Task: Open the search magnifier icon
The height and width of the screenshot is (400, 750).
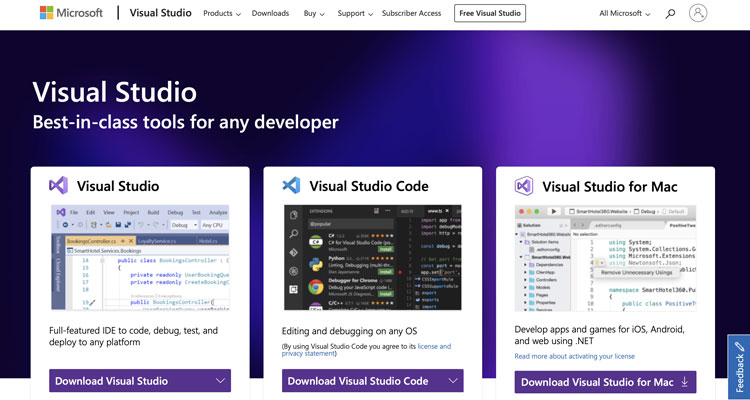Action: coord(670,14)
